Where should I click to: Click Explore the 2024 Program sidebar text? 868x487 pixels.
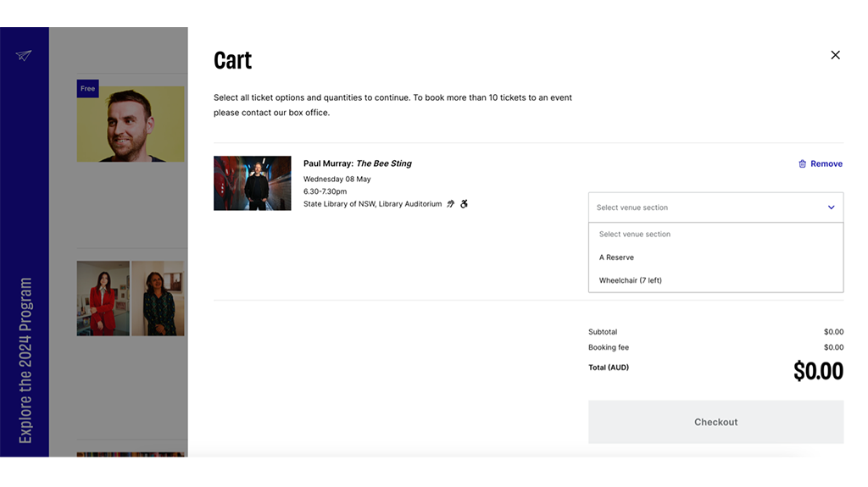[25, 360]
